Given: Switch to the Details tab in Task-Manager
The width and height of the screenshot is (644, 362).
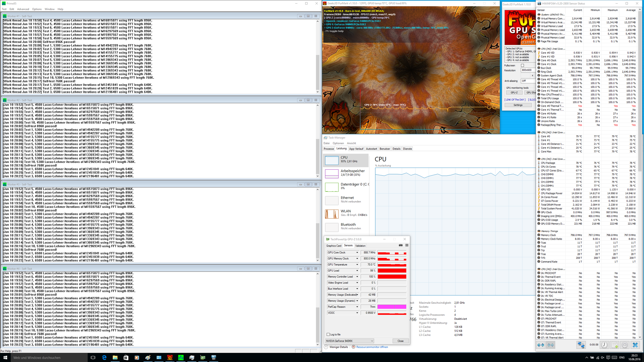Looking at the screenshot, I should pyautogui.click(x=396, y=149).
